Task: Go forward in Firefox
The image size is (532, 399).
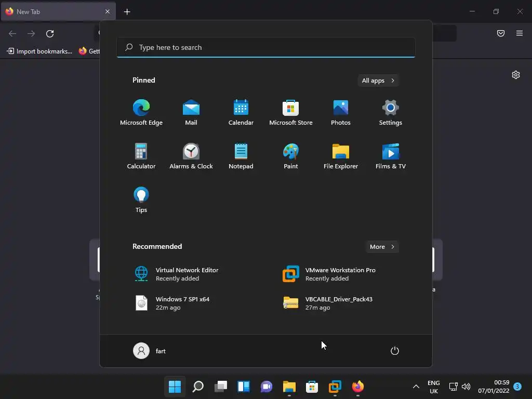Action: (x=31, y=34)
